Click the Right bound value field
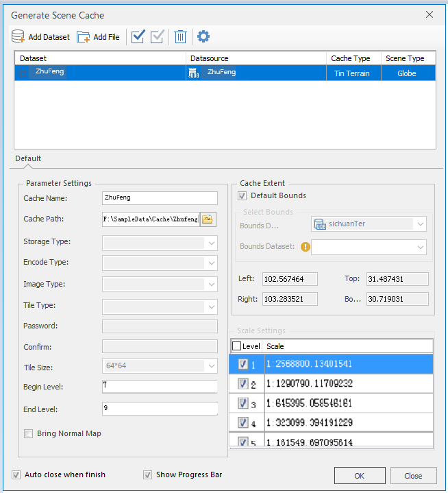Screen dimensions: 448x493 [x=290, y=299]
